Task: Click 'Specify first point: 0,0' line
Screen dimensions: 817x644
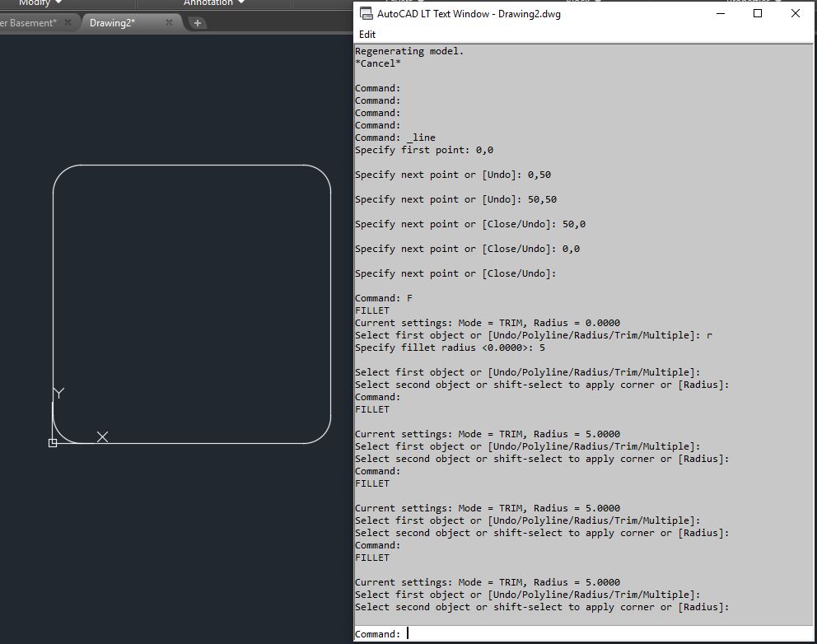Action: click(x=424, y=150)
